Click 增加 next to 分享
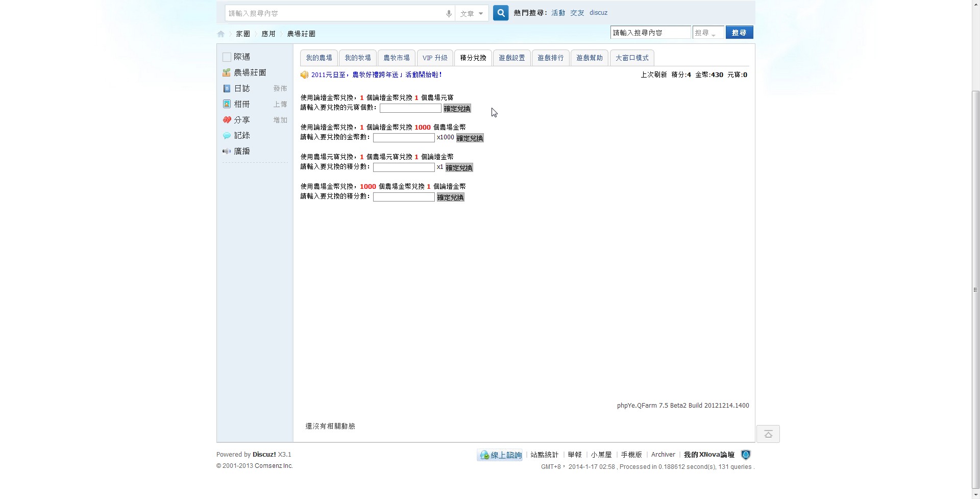The width and height of the screenshot is (980, 499). [x=280, y=120]
